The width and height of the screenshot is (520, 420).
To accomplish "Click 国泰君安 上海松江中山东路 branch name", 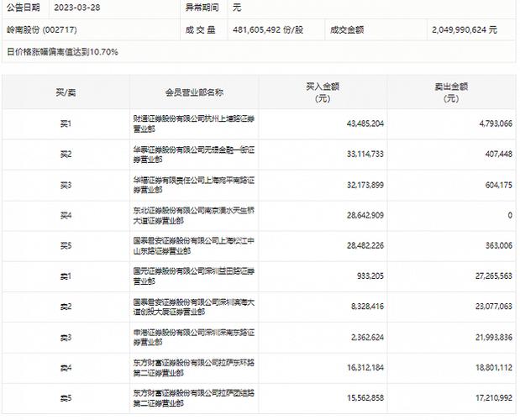I will tap(194, 245).
